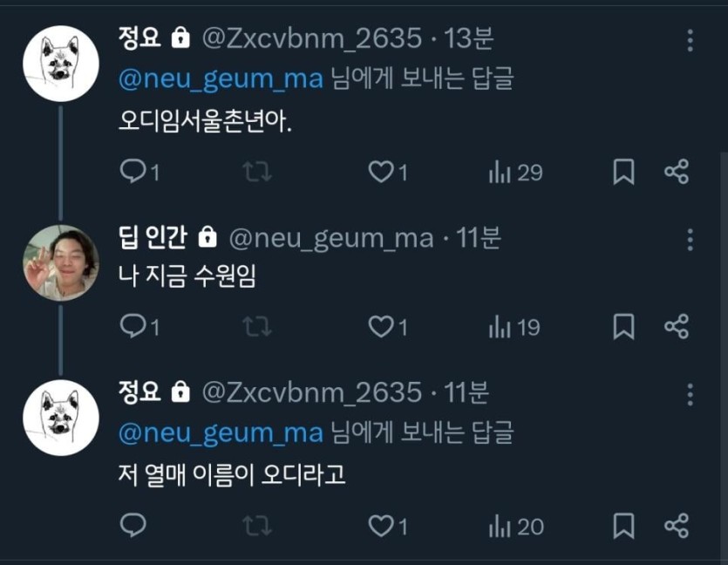Open @neu_geum_ma mention in first tweet
This screenshot has height=565, width=728.
(220, 79)
